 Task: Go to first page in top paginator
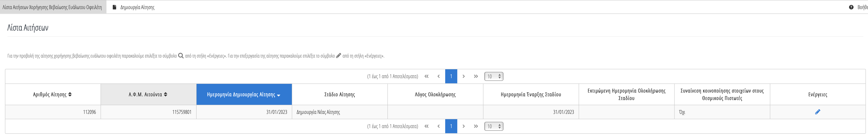(426, 76)
